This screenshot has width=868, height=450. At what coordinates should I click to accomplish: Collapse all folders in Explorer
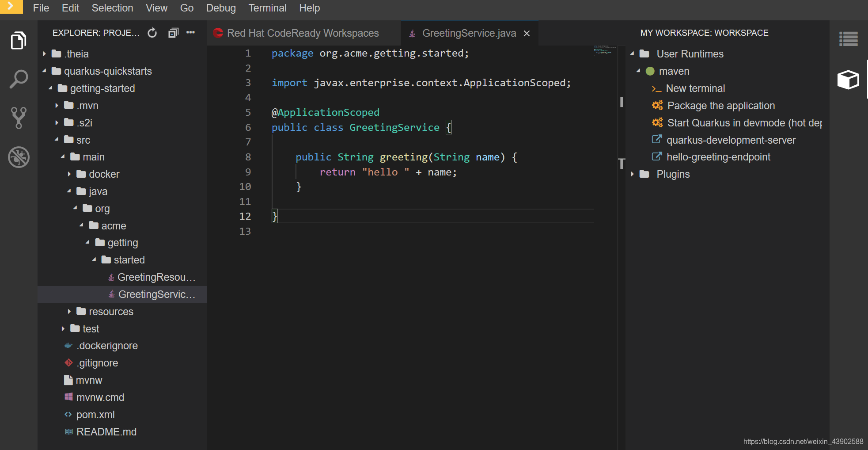173,33
